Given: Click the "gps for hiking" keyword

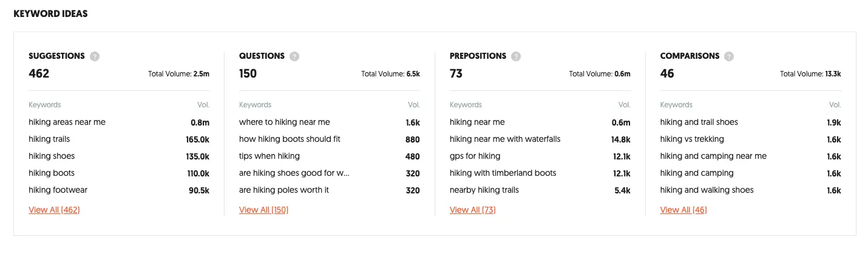Looking at the screenshot, I should 475,156.
